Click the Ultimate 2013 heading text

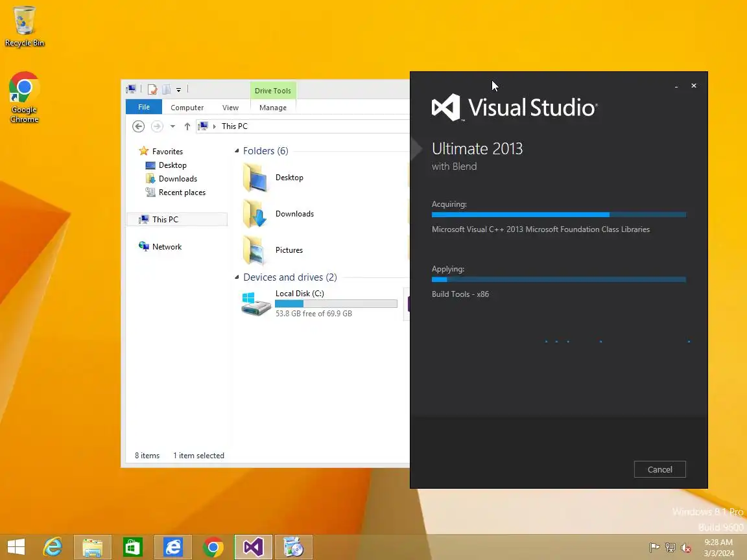[x=477, y=148]
